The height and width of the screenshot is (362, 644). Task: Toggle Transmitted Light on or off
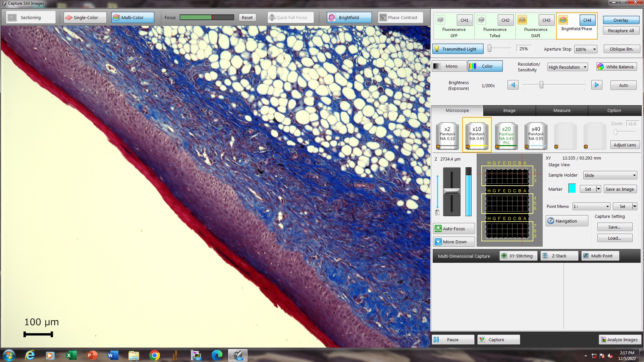point(458,49)
